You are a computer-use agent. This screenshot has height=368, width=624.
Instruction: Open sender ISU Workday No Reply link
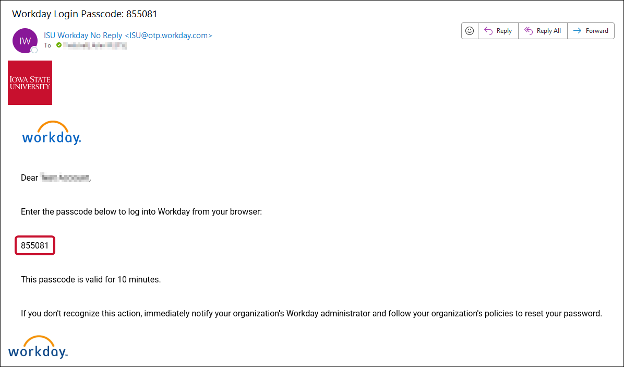point(128,35)
